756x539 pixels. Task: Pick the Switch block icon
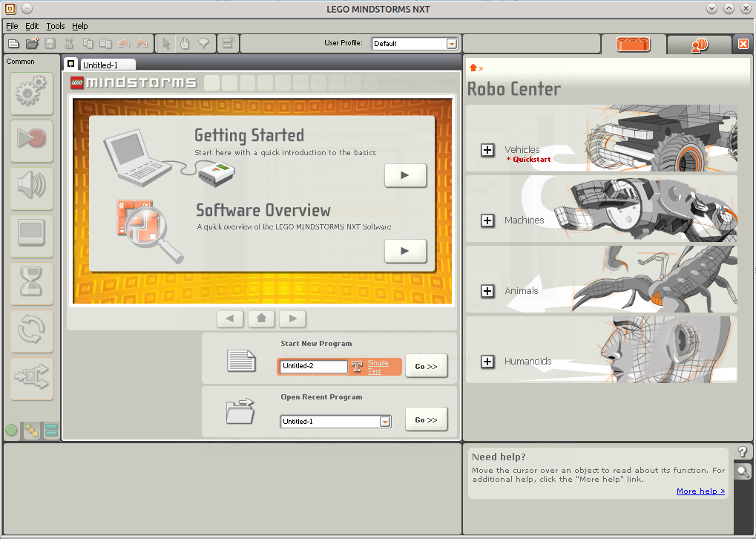pyautogui.click(x=32, y=379)
